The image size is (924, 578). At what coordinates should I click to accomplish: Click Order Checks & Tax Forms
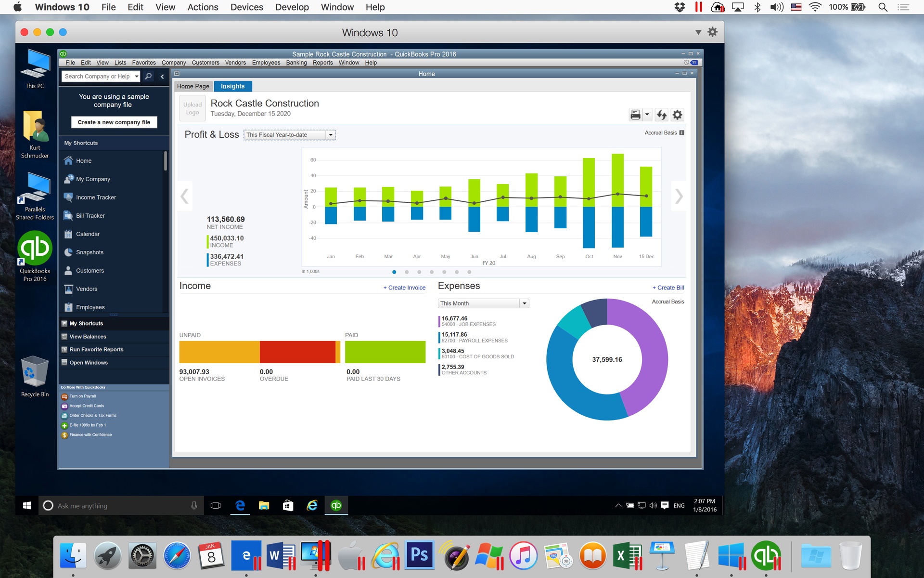(x=89, y=416)
